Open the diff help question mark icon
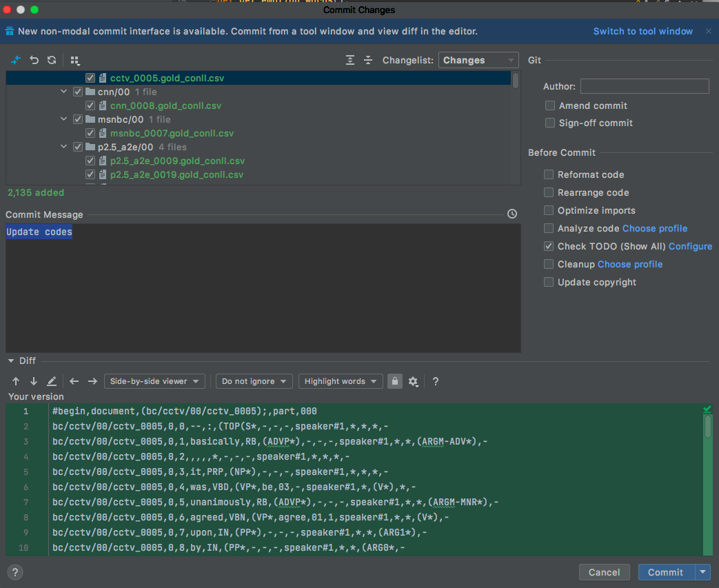 coord(435,381)
